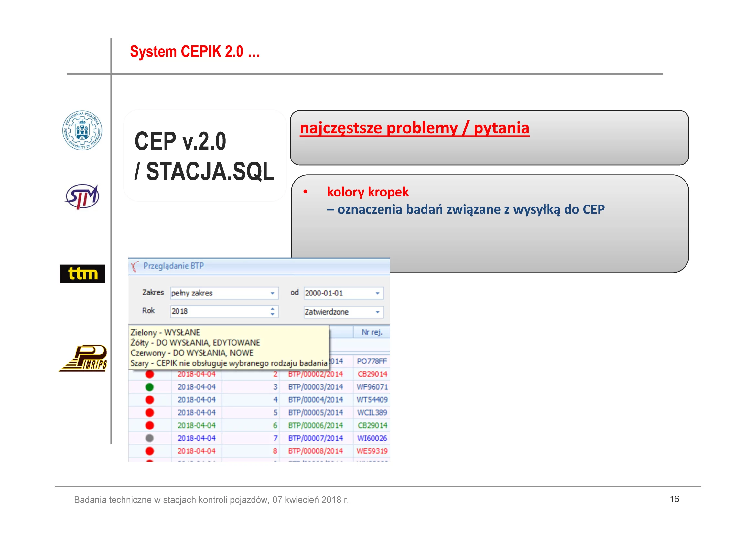Click row number 5 cell
The width and height of the screenshot is (756, 535).
[251, 413]
